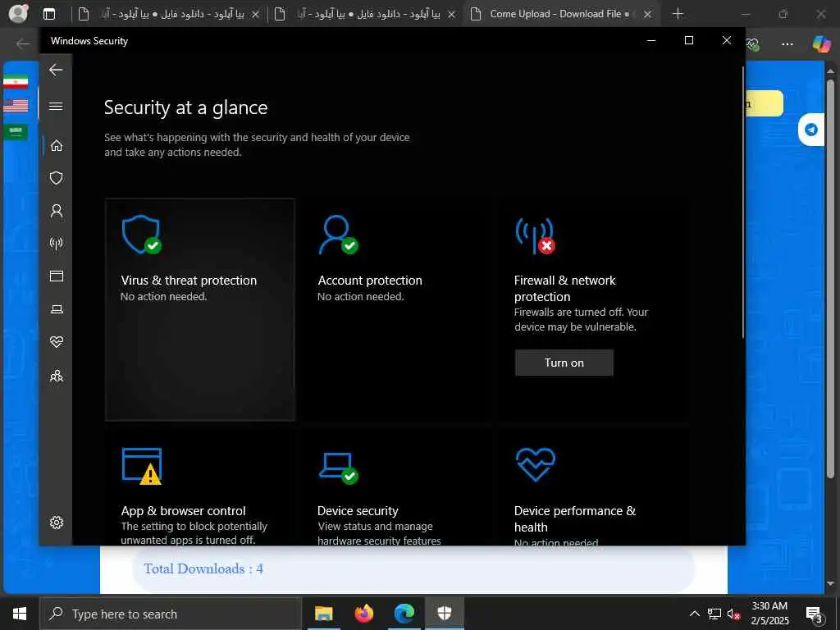Select the Saudi Arabia flag language

click(x=16, y=131)
